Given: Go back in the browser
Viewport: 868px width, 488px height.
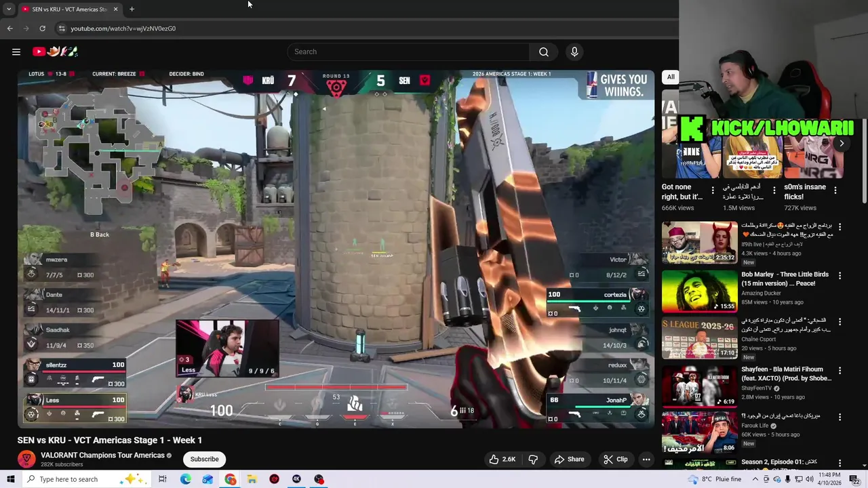Looking at the screenshot, I should click(9, 28).
